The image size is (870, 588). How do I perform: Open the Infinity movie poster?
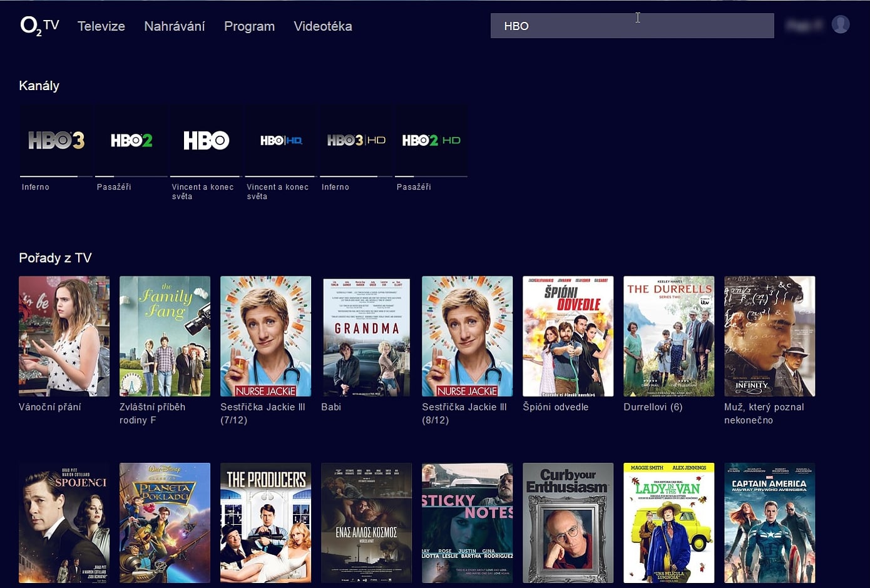point(769,337)
